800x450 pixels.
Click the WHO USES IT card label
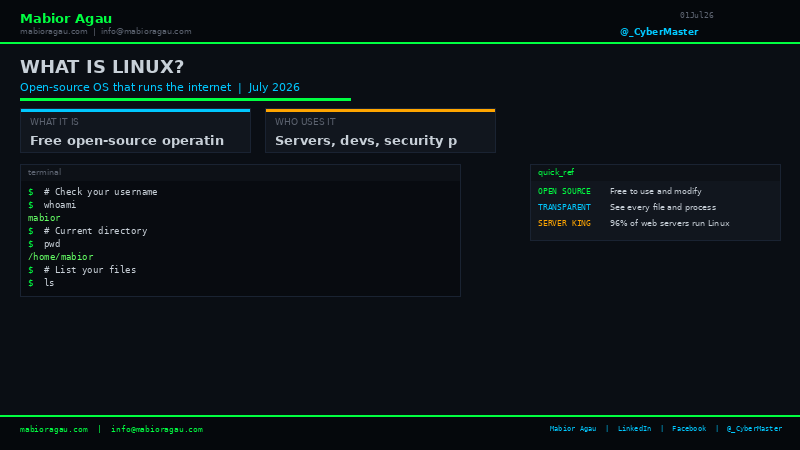(305, 122)
